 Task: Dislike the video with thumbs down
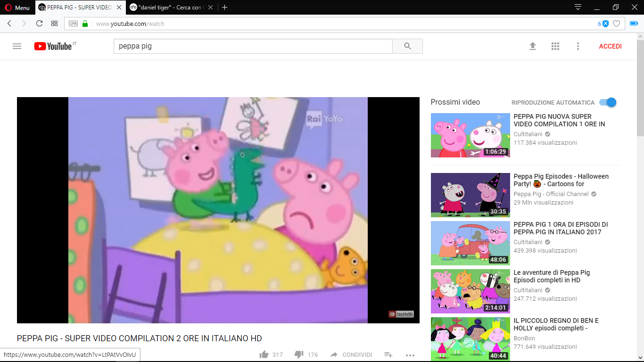[298, 354]
